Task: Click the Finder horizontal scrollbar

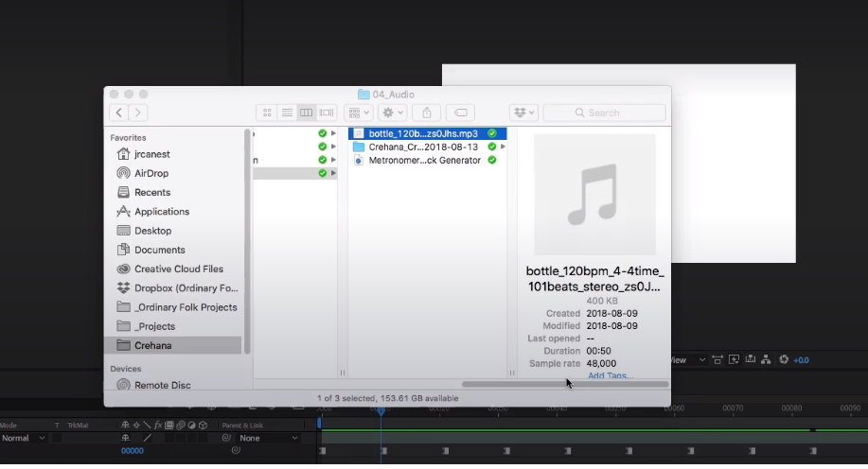Action: (x=565, y=384)
